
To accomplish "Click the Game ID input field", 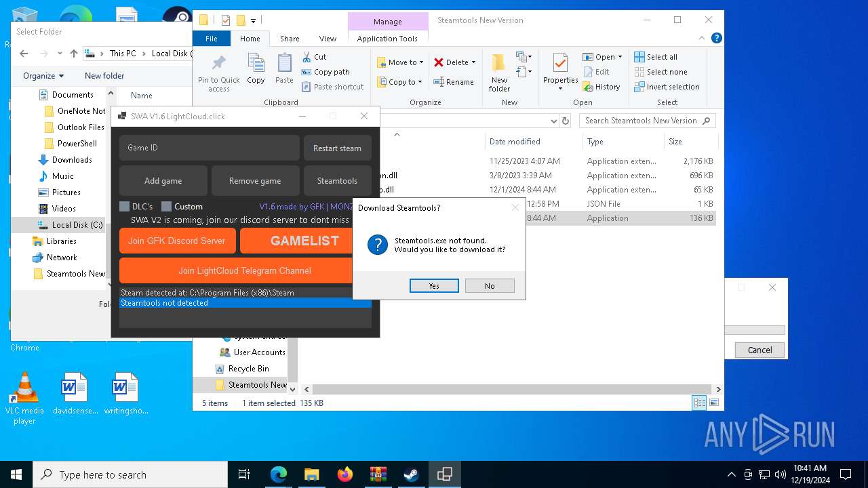I will pos(210,148).
